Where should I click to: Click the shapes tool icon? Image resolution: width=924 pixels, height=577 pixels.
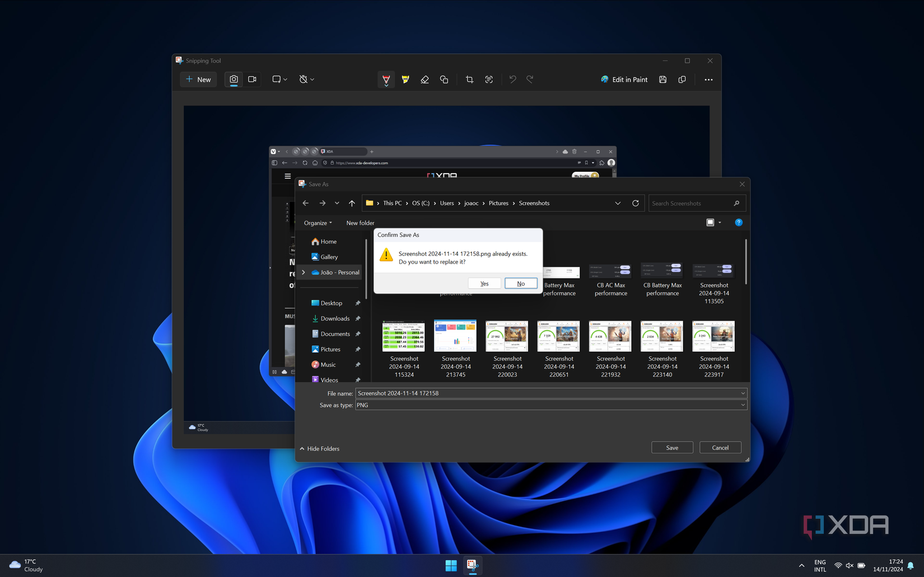[x=444, y=79]
